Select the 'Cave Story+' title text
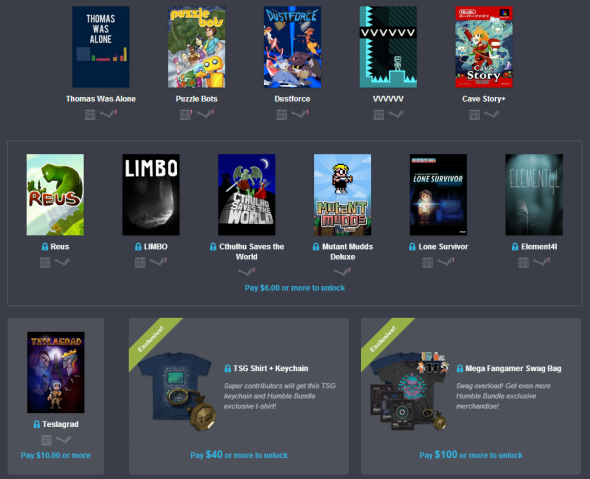The width and height of the screenshot is (590, 479). click(x=484, y=99)
